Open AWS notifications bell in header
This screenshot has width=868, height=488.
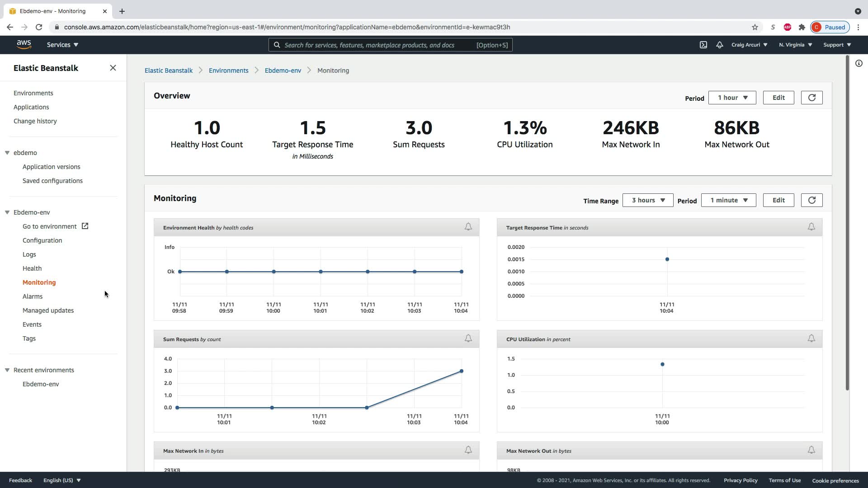coord(719,45)
